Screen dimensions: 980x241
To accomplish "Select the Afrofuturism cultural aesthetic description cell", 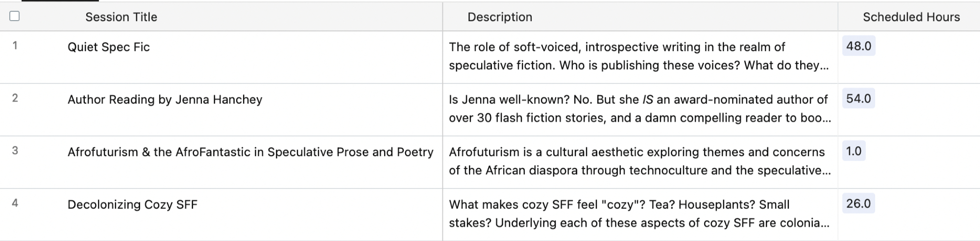I will coord(639,161).
